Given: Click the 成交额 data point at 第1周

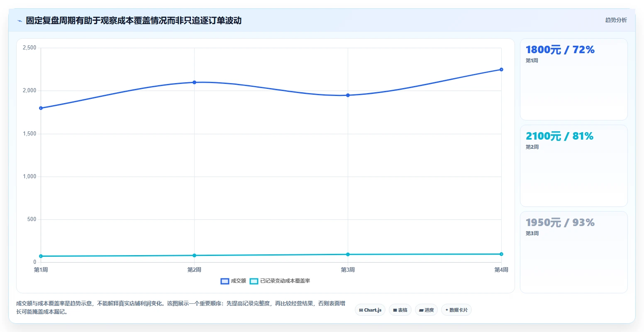Looking at the screenshot, I should [x=41, y=108].
